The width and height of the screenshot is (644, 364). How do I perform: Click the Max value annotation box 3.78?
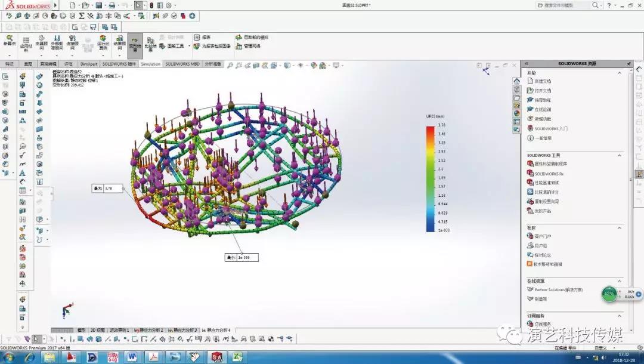pos(107,189)
